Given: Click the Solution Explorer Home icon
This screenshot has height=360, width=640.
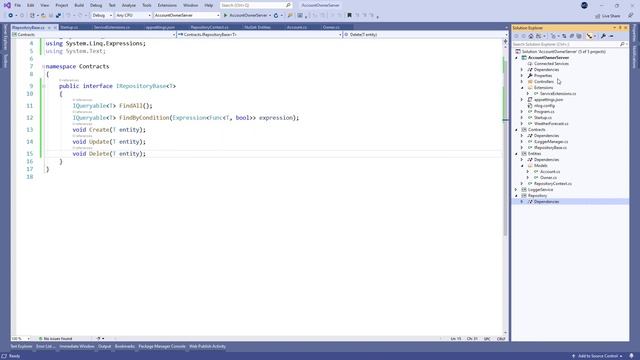Looking at the screenshot, I should (531, 36).
